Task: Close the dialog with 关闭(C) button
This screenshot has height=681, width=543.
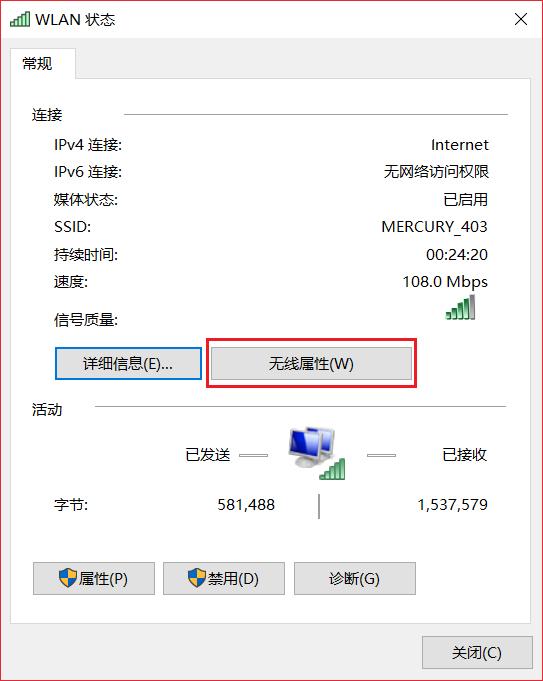Action: click(477, 653)
